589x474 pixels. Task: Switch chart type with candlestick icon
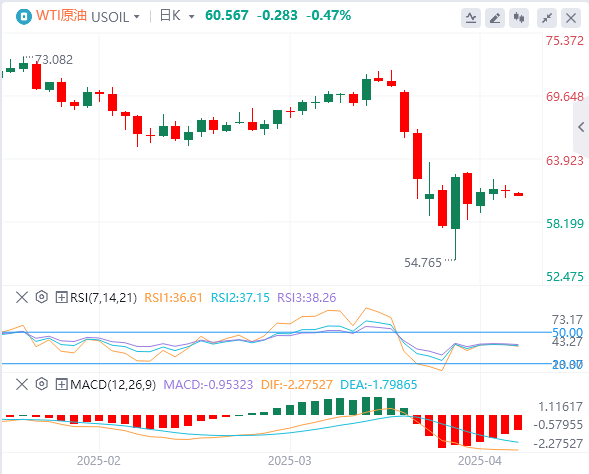click(x=519, y=18)
